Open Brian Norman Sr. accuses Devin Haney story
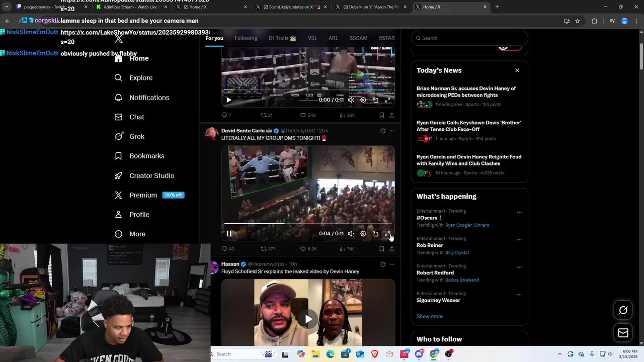Image resolution: width=644 pixels, height=362 pixels. (469, 97)
